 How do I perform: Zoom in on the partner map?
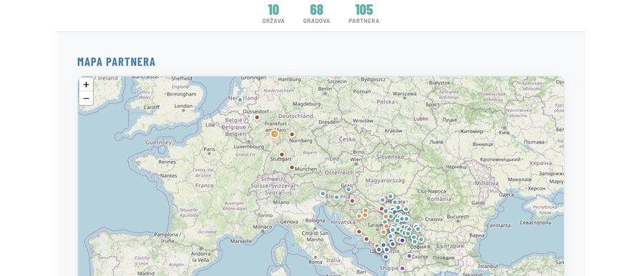[86, 85]
